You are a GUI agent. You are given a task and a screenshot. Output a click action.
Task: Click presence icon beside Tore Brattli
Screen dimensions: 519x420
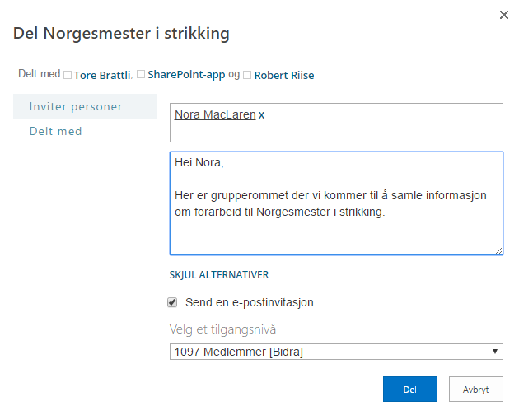coord(68,75)
